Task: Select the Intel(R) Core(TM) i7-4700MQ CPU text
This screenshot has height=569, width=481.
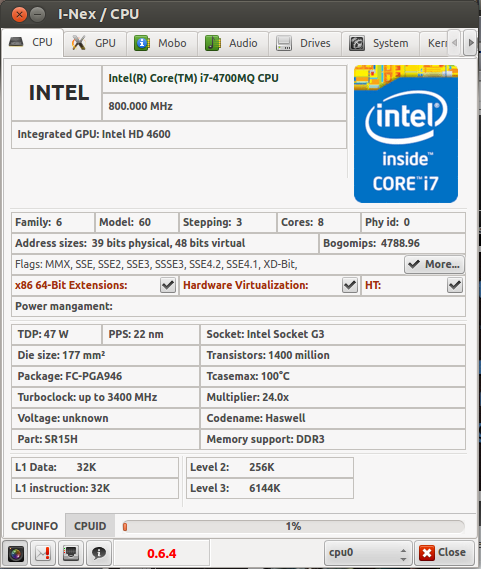Action: 193,78
